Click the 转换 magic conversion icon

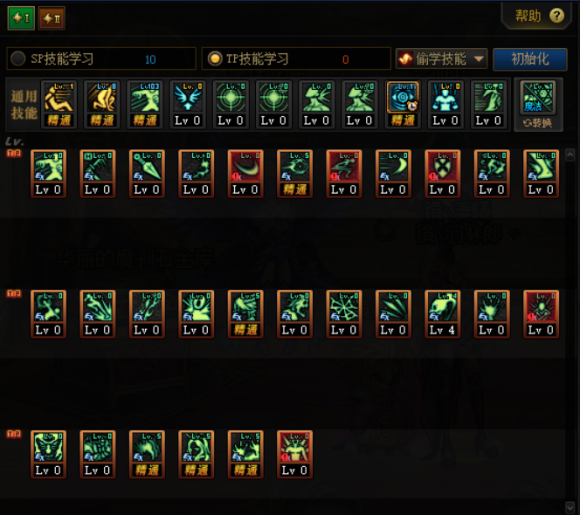point(538,105)
